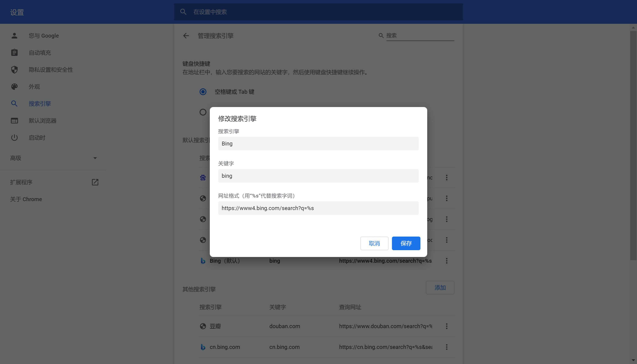This screenshot has width=637, height=364.
Task: Open the 关于 Chrome page
Action: pyautogui.click(x=26, y=199)
